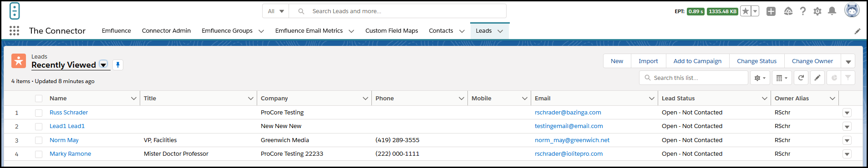
Task: Open the Trailhead guidance icon
Action: (x=788, y=11)
